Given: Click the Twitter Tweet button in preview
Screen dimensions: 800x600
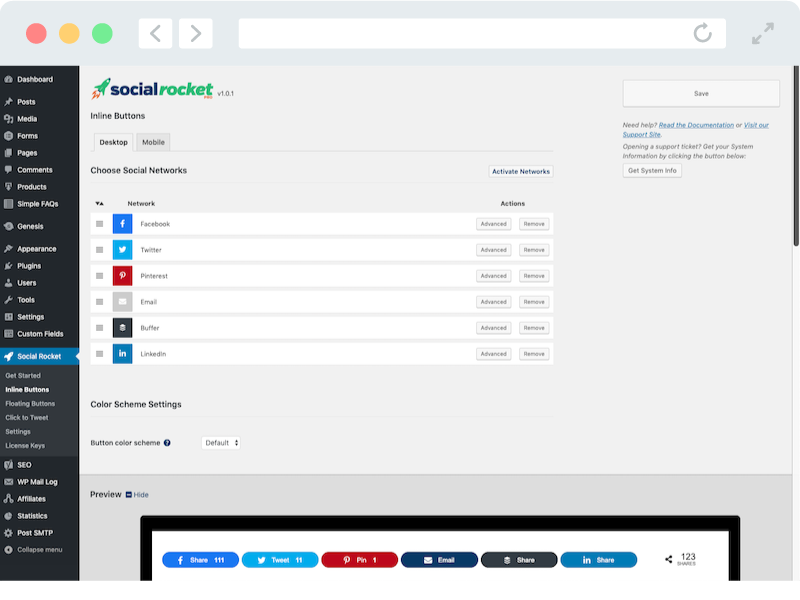Looking at the screenshot, I should coord(280,560).
